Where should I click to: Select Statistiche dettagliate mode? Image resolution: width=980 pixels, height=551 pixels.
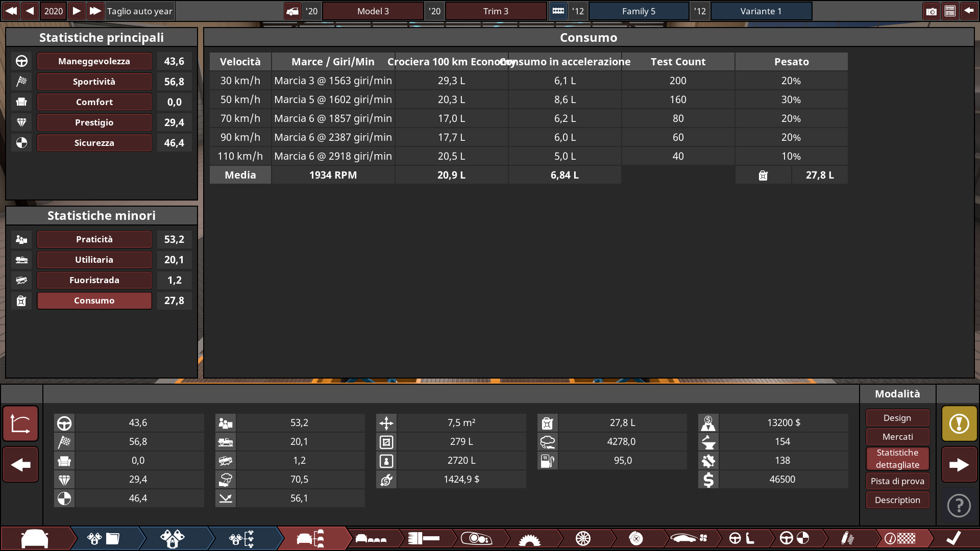897,459
